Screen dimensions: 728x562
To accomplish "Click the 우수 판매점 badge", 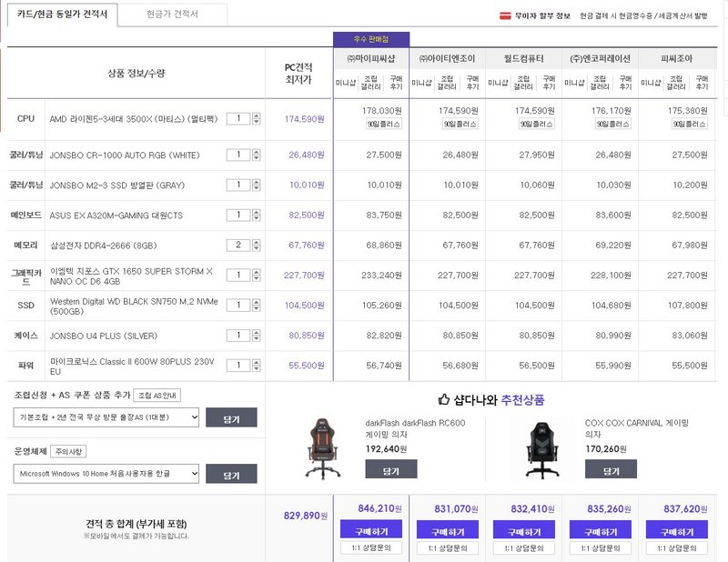I will [371, 39].
